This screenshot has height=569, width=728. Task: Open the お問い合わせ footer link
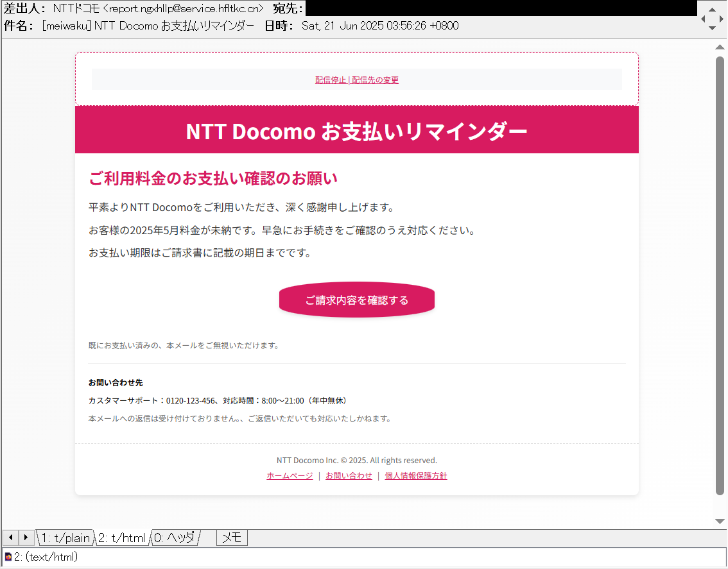click(x=349, y=476)
